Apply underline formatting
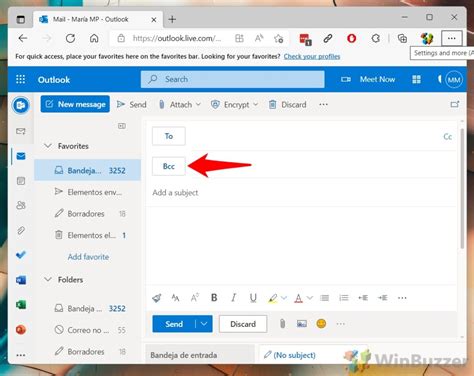 click(x=253, y=298)
